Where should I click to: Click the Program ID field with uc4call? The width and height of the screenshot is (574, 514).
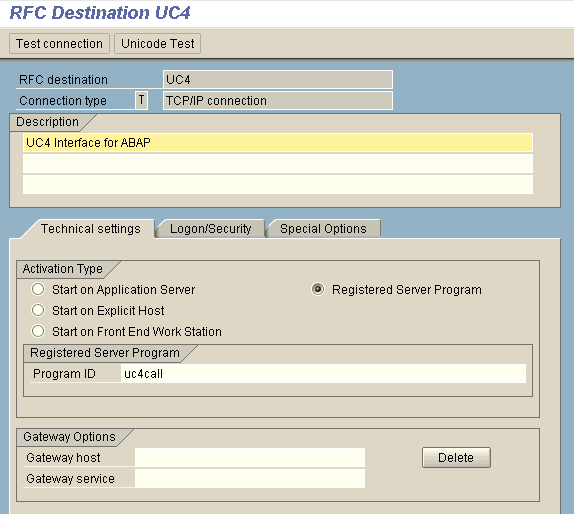323,373
